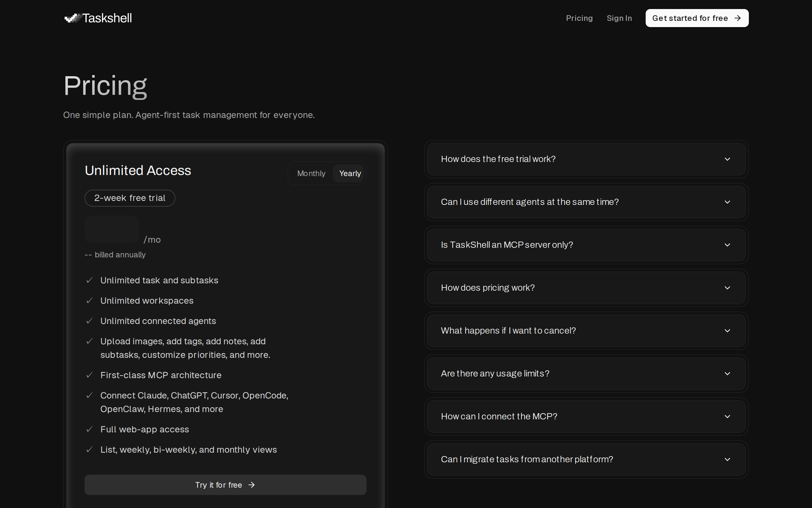Click 'Unlimited workspaces' feature text
Image resolution: width=812 pixels, height=508 pixels.
[x=147, y=301]
